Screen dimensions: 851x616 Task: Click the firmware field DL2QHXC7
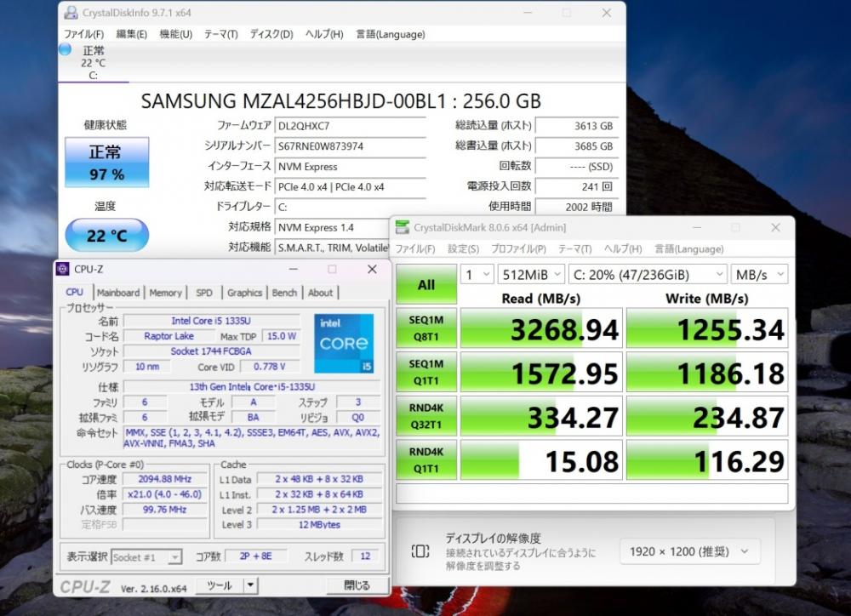coord(350,126)
